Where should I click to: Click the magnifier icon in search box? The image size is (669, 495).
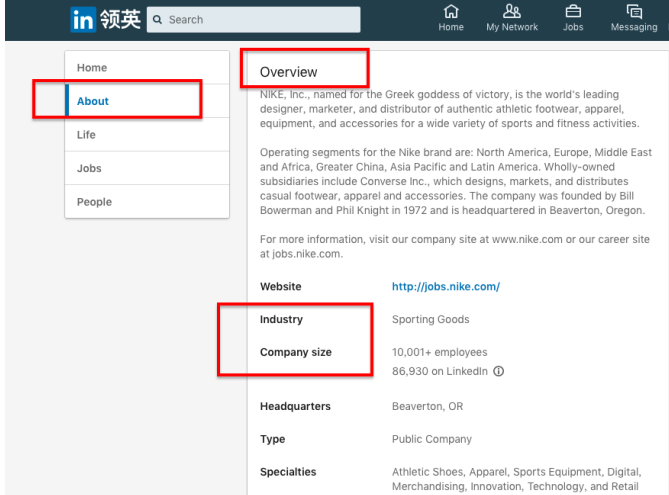coord(158,20)
